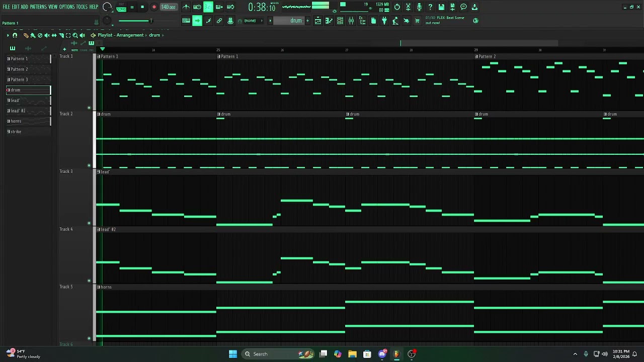Select the playlist slip tool
Viewport: 644px width, 362px height.
(x=54, y=35)
